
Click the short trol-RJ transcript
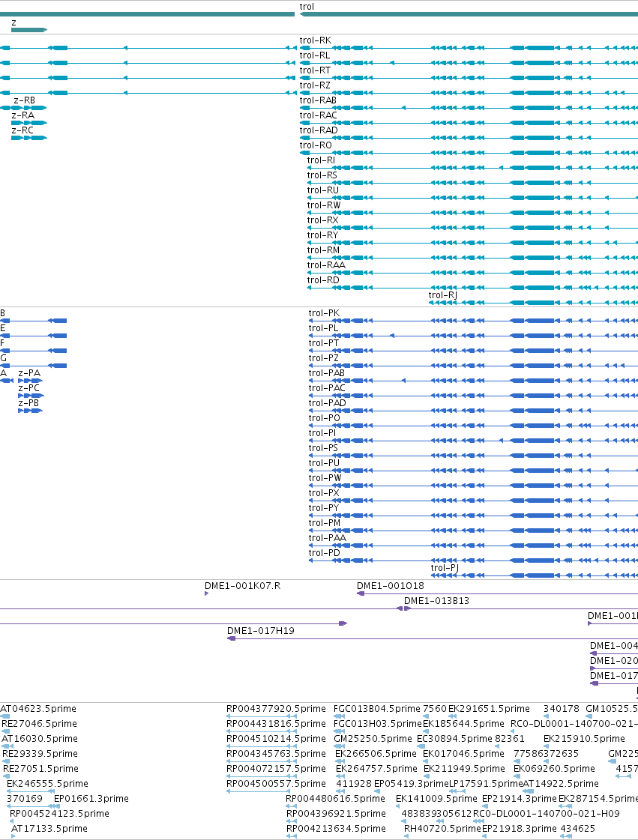tap(443, 295)
